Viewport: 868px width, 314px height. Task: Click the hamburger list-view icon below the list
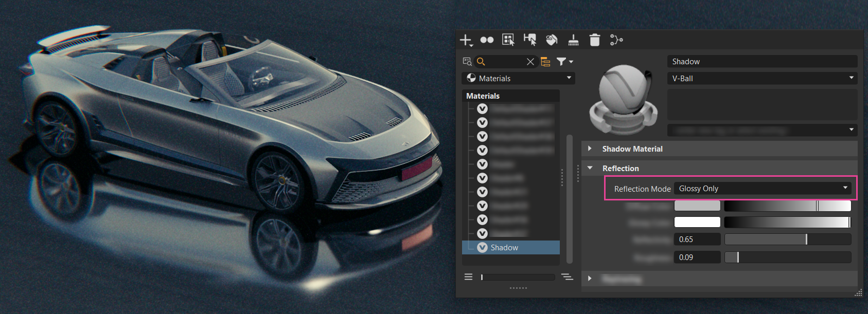point(468,277)
